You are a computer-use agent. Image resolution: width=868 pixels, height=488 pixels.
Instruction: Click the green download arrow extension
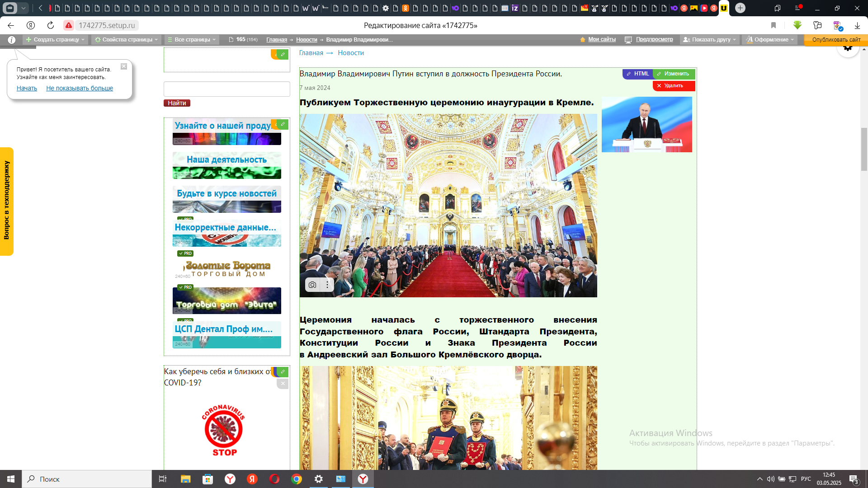797,25
